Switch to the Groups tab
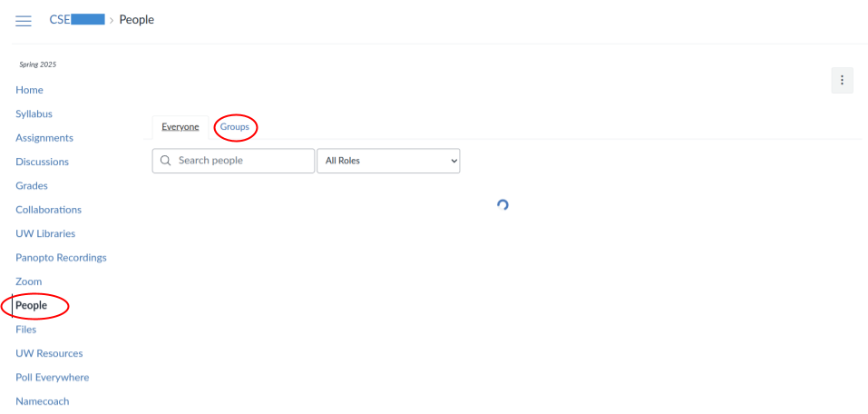Viewport: 868px width, 414px height. [235, 127]
